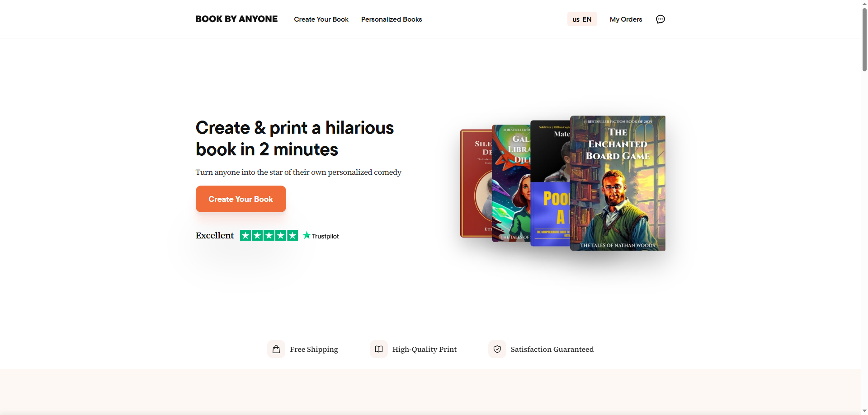Click the BOOK BY ANYONE logo

click(236, 19)
